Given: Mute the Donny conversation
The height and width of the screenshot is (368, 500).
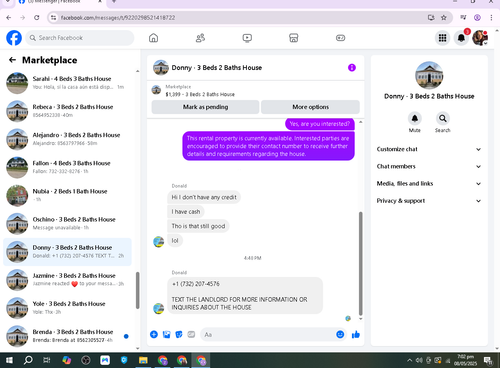Looking at the screenshot, I should tap(415, 118).
